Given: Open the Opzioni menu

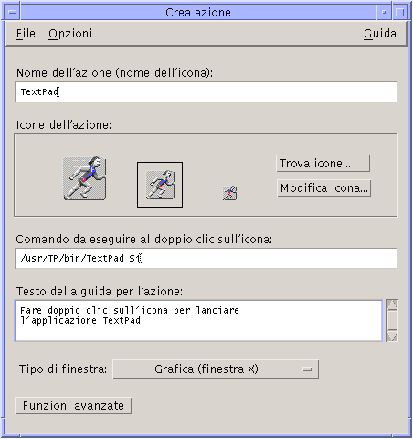Looking at the screenshot, I should coord(70,33).
